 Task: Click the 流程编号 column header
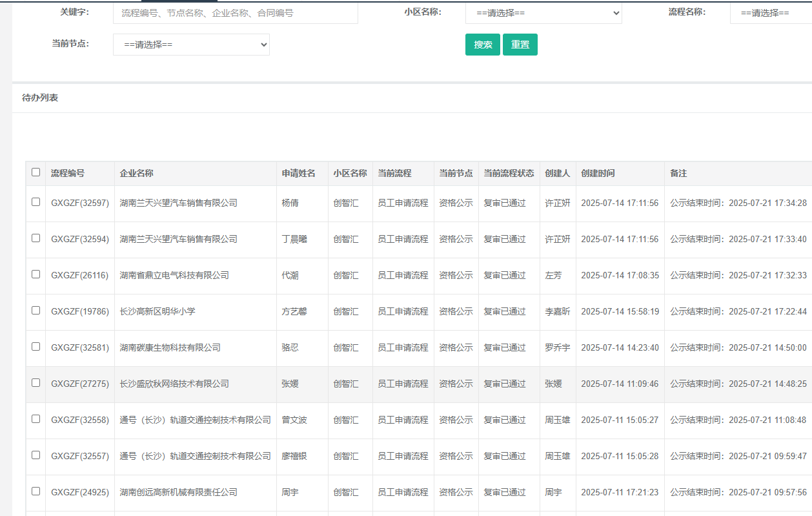[x=68, y=174]
